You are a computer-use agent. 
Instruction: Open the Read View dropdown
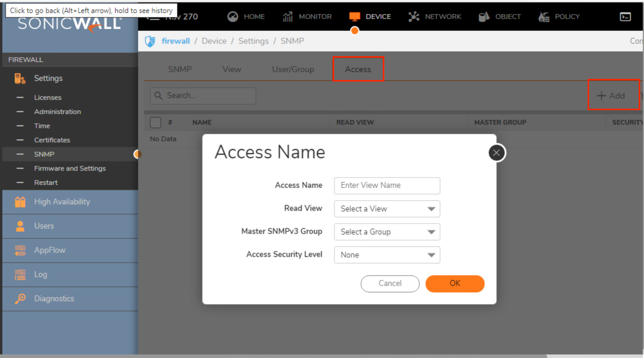(387, 209)
